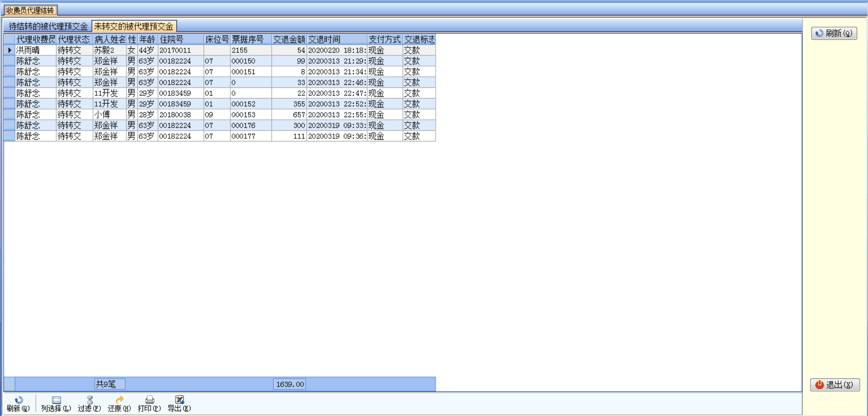This screenshot has width=868, height=416.
Task: Sort by the 交退金额 column header
Action: tap(289, 39)
